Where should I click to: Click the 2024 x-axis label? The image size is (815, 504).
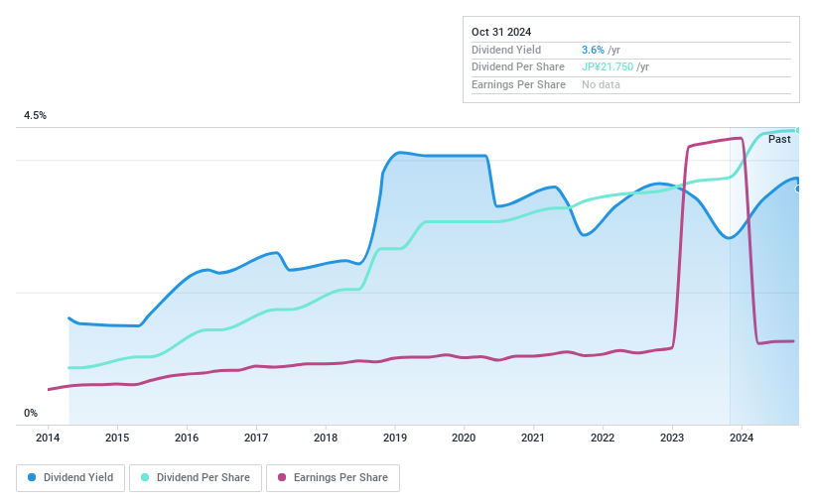click(742, 438)
